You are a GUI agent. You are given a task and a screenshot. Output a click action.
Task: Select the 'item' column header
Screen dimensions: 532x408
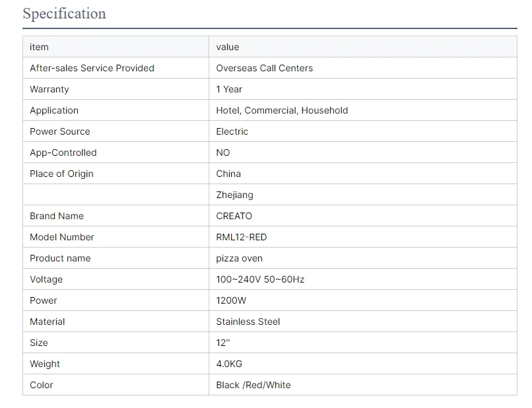pos(39,47)
